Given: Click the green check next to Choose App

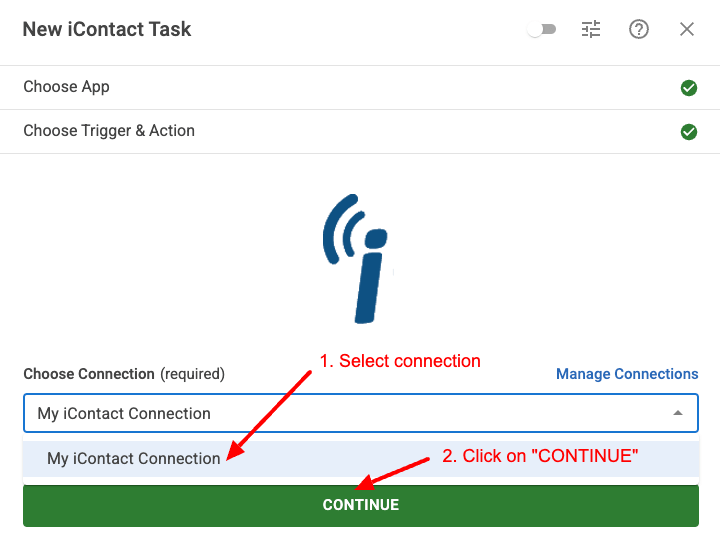Looking at the screenshot, I should point(688,88).
